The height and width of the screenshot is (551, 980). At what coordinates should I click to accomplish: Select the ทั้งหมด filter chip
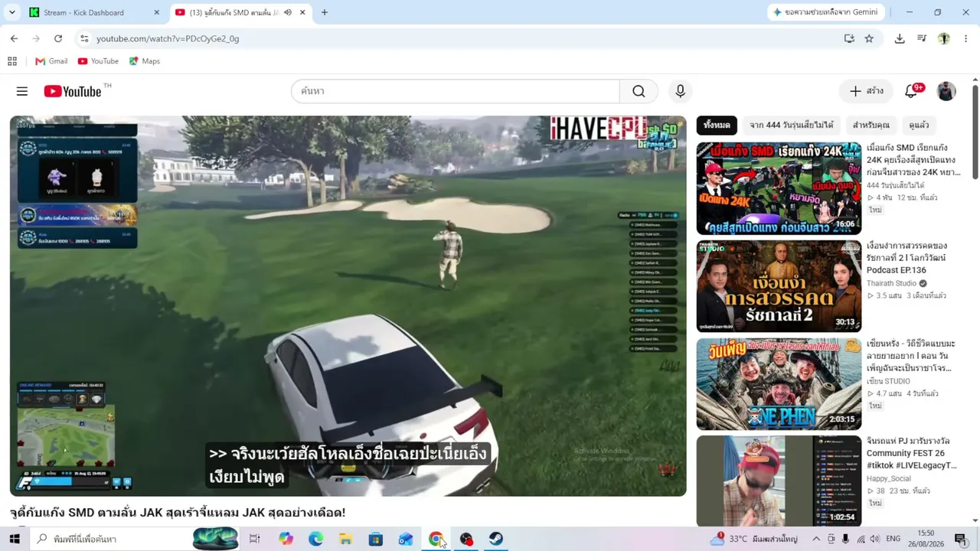pos(717,125)
